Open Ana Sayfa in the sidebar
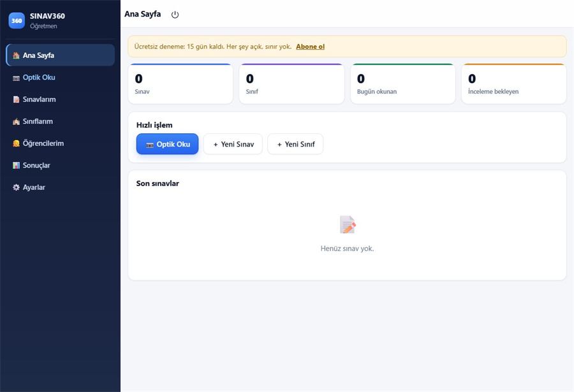This screenshot has height=392, width=574. click(61, 55)
